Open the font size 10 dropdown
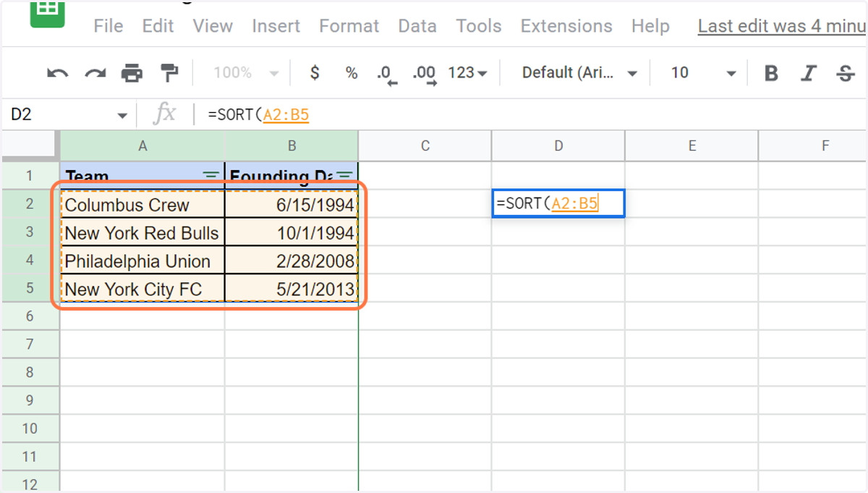This screenshot has height=493, width=868. pyautogui.click(x=704, y=72)
